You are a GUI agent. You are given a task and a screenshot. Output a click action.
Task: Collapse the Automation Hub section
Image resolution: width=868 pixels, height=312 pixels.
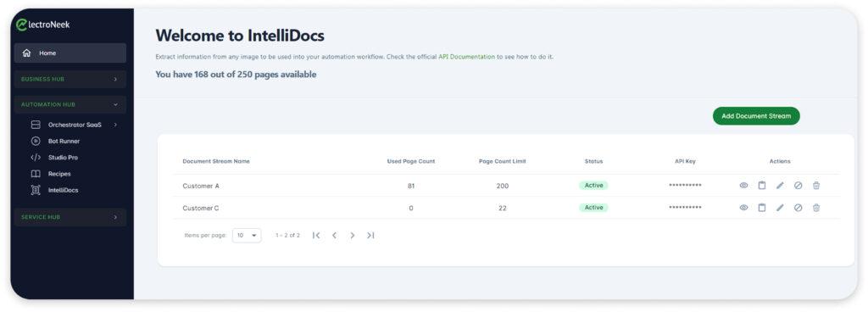pyautogui.click(x=70, y=104)
